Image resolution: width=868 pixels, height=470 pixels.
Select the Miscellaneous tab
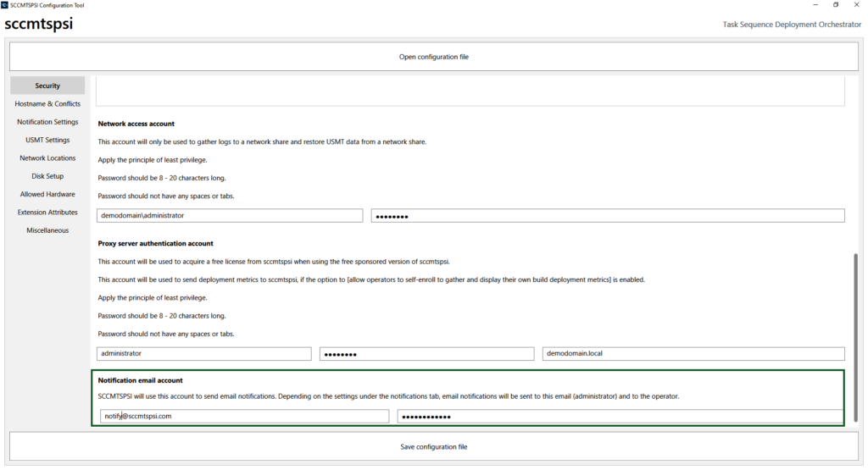pyautogui.click(x=47, y=230)
